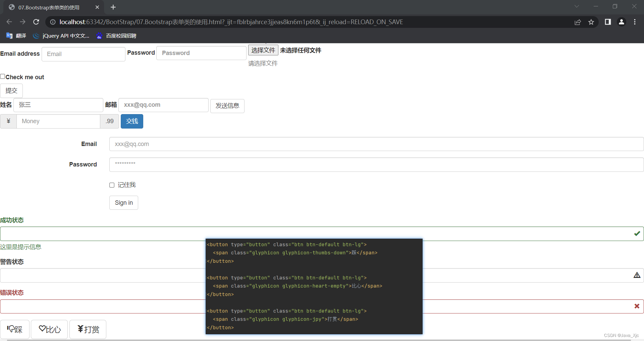Click the yen 打赏 button
Image resolution: width=644 pixels, height=341 pixels.
(88, 329)
